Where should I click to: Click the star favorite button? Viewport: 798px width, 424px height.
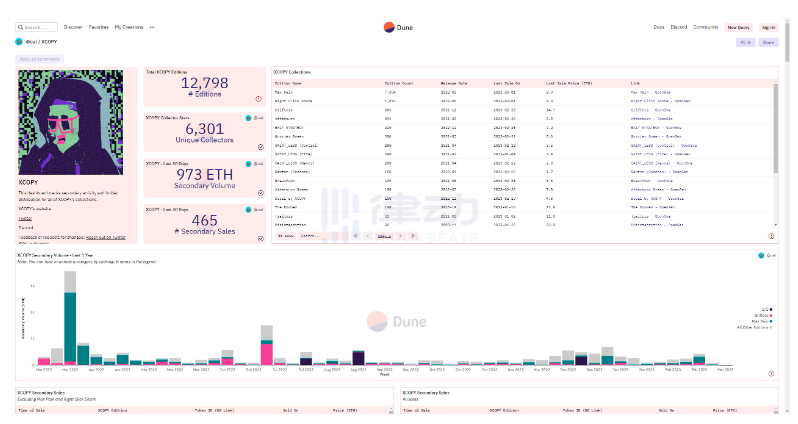click(745, 42)
